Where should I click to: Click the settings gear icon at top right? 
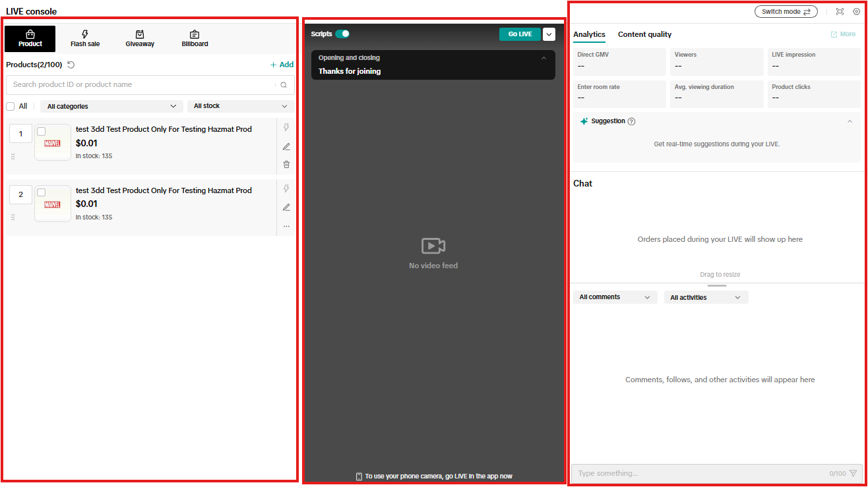pyautogui.click(x=857, y=12)
